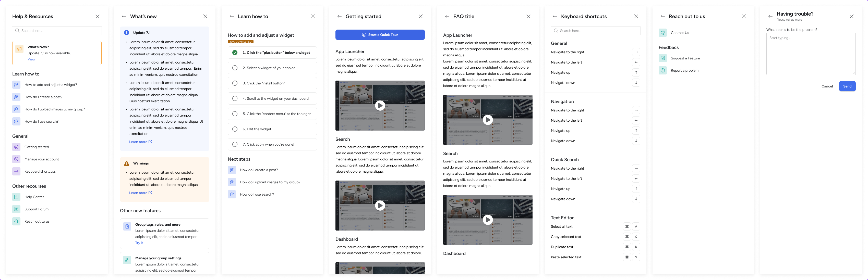Select the step 6 'Edit the widget' circle

tap(235, 129)
